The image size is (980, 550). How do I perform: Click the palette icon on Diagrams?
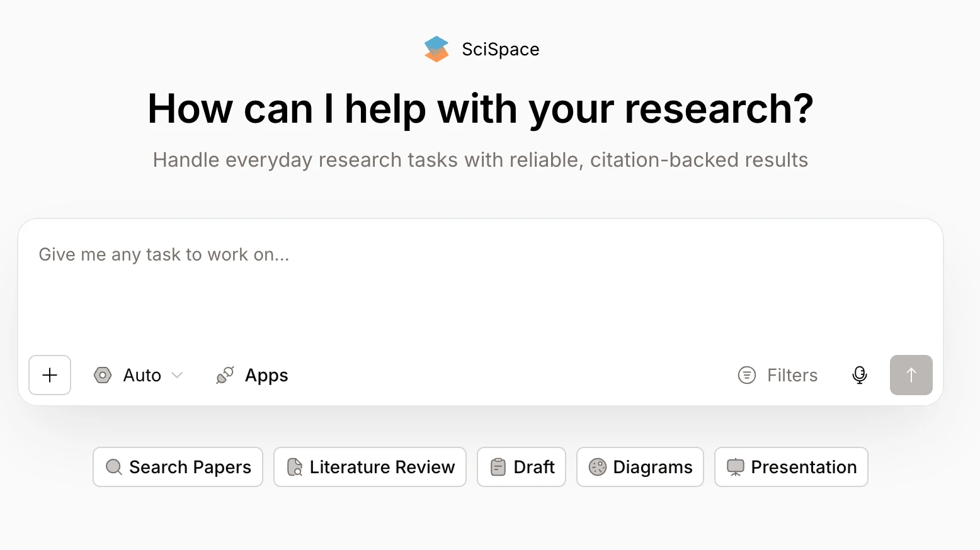(597, 467)
